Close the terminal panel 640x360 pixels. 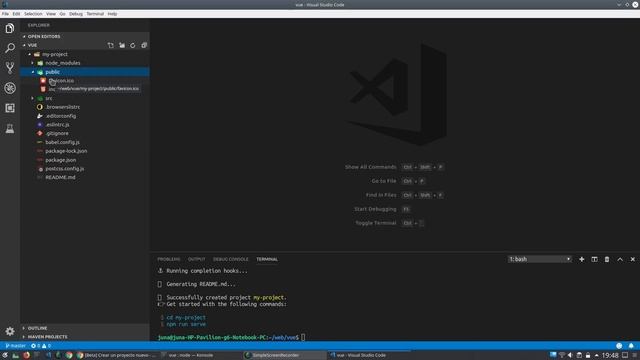633,259
